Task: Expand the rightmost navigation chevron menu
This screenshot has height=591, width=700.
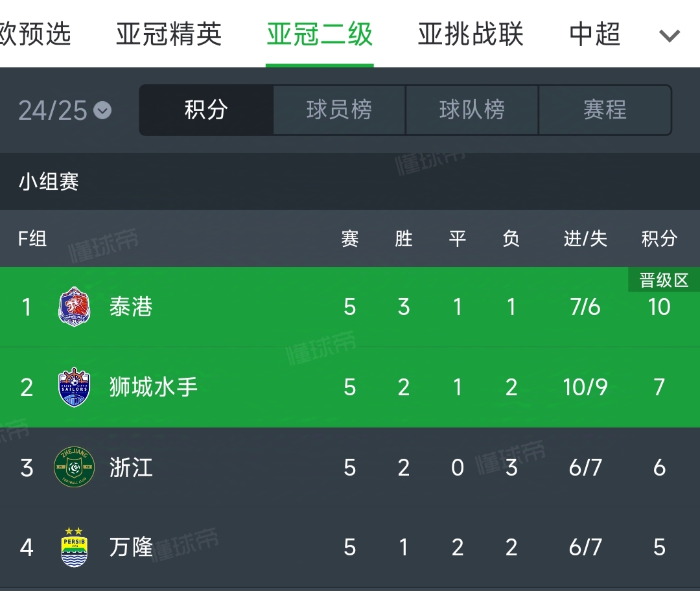Action: point(669,36)
